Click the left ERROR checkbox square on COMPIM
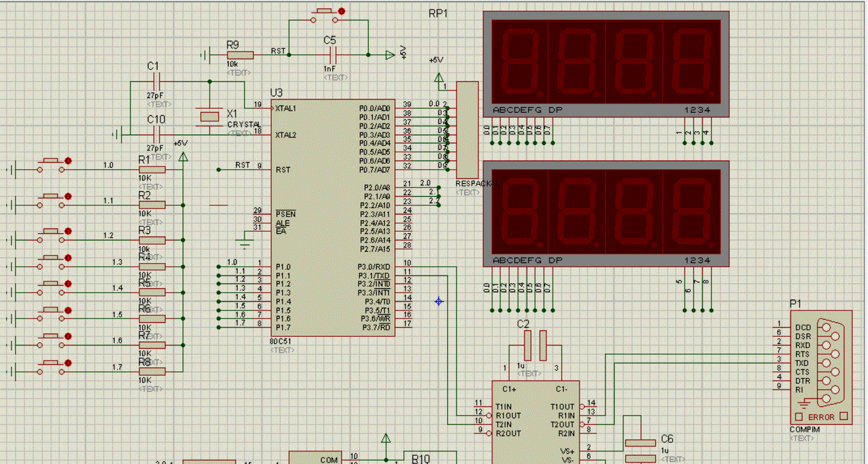Viewport: 868px width, 464px height. coord(799,417)
